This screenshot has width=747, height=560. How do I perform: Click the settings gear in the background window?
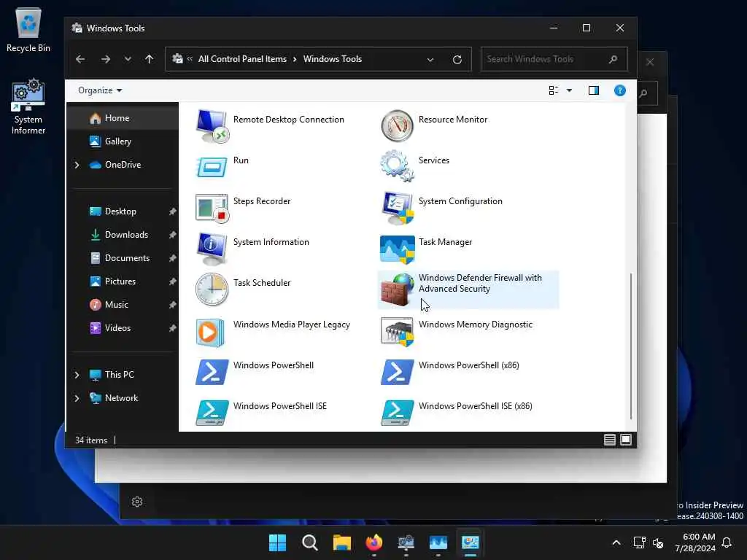coord(137,502)
